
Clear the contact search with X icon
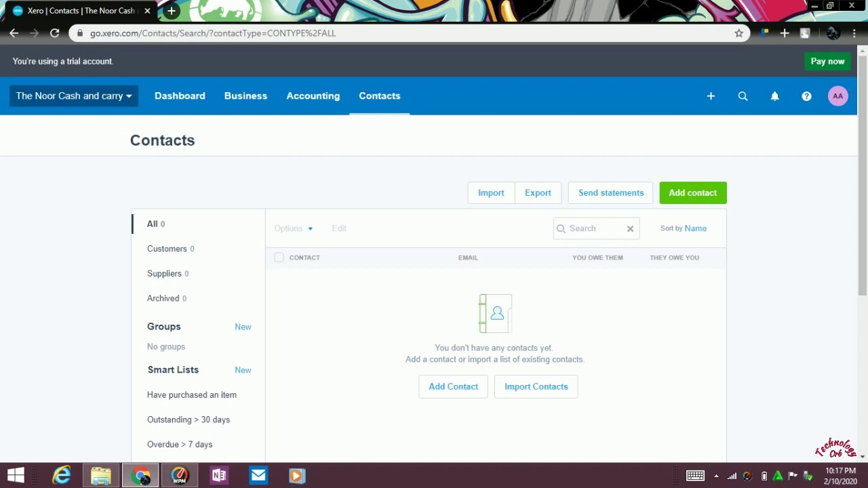pos(630,228)
